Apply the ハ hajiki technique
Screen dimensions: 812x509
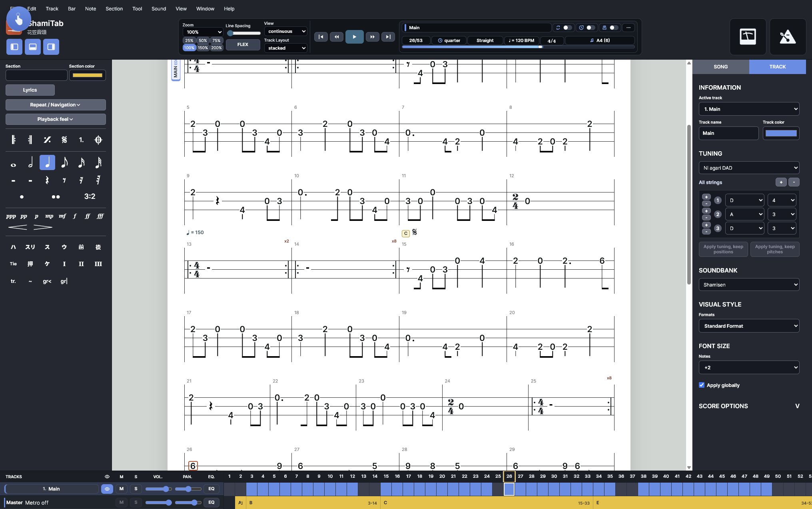[13, 247]
